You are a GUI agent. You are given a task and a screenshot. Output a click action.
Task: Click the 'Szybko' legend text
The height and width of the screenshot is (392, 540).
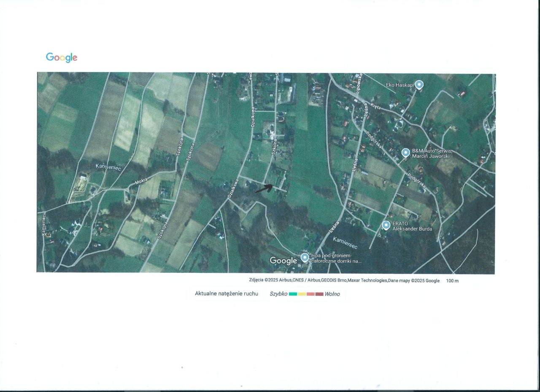tap(279, 294)
